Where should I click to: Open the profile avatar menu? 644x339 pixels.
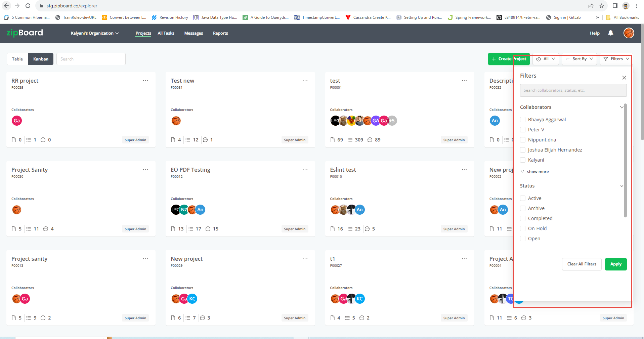click(629, 33)
